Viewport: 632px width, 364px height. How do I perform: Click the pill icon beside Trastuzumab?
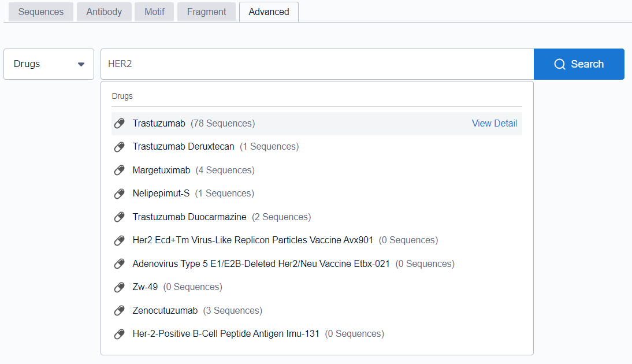pyautogui.click(x=120, y=124)
